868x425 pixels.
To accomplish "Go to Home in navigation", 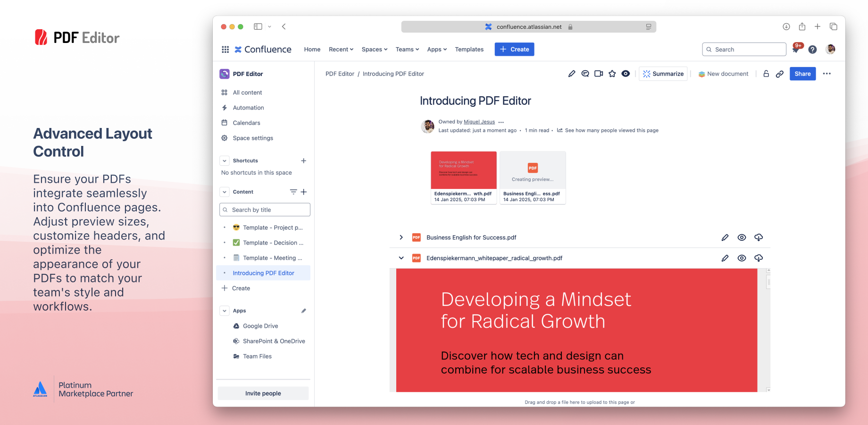I will [x=312, y=49].
